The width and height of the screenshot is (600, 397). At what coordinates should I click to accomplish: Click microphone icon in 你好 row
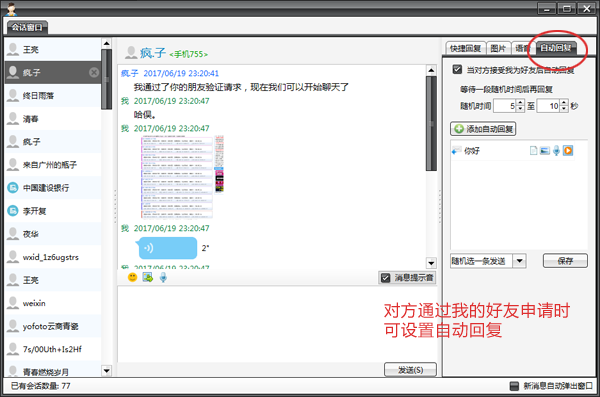[556, 150]
